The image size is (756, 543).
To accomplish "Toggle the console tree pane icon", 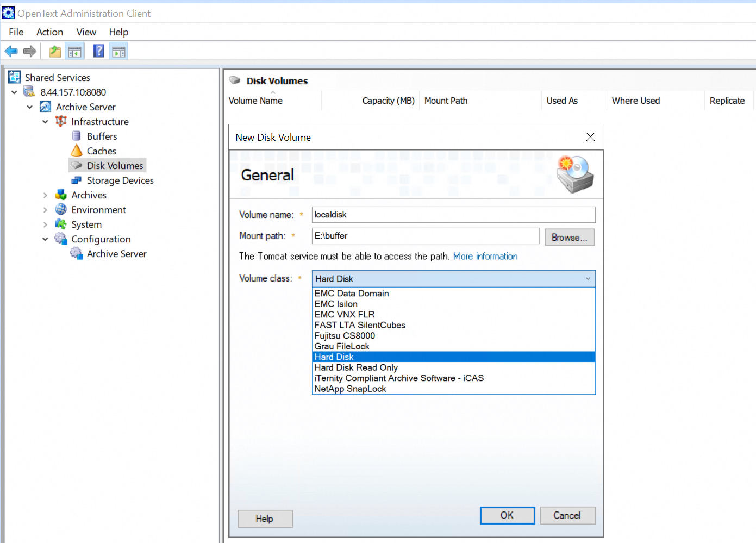I will [74, 52].
